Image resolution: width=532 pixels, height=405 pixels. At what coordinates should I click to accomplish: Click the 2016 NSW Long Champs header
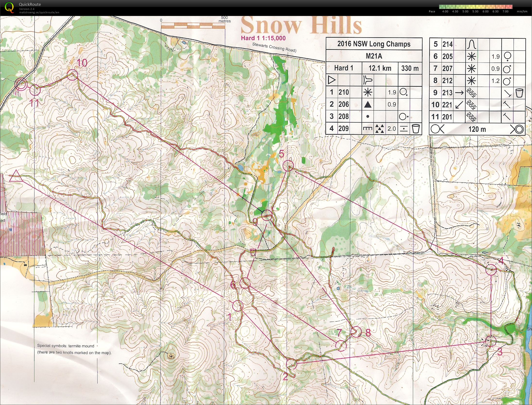coord(374,44)
